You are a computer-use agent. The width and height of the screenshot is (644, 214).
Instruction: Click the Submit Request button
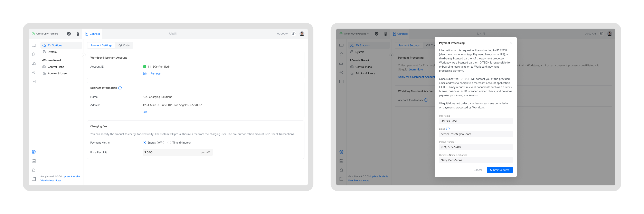pos(500,170)
